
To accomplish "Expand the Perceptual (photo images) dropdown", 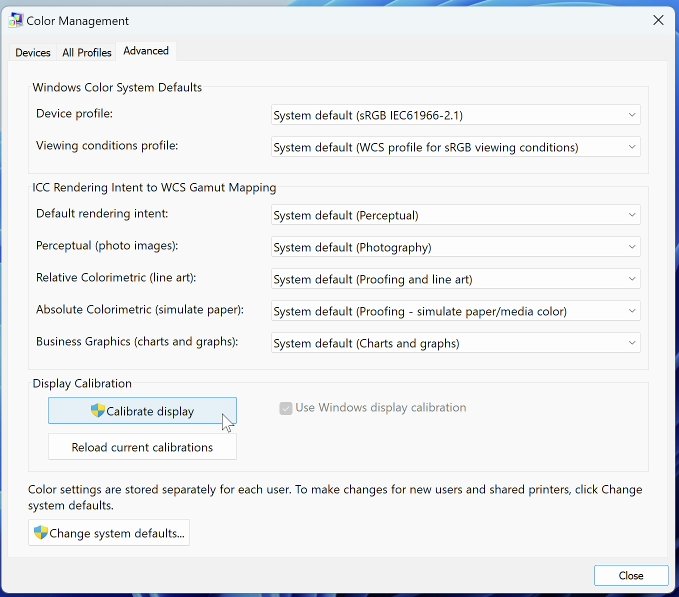I will point(455,247).
